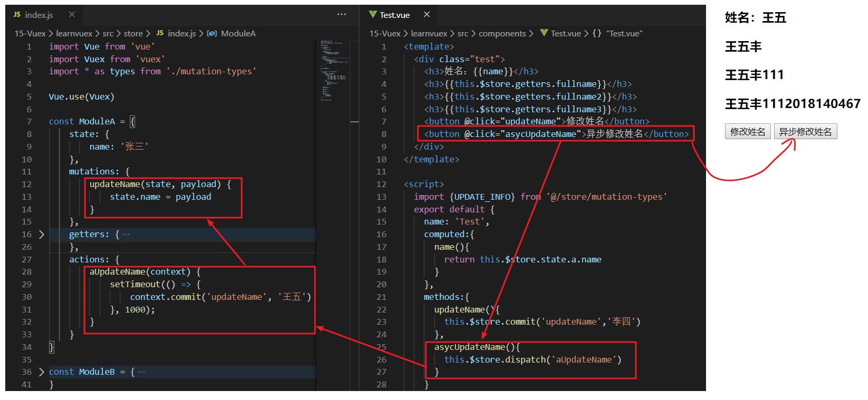Click the Vue logo icon on Test.vue tab
The height and width of the screenshot is (400, 868).
click(x=373, y=15)
